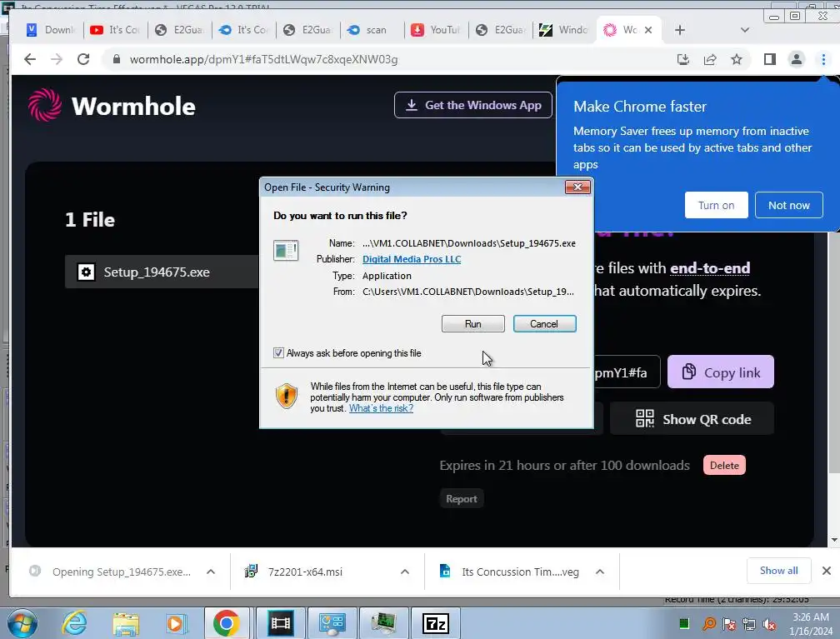The height and width of the screenshot is (639, 840).
Task: Click the lock icon in address bar
Action: point(117,59)
